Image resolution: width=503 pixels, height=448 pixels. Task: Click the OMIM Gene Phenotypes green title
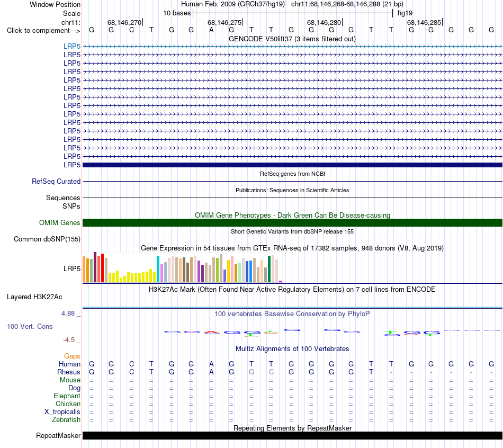click(292, 215)
